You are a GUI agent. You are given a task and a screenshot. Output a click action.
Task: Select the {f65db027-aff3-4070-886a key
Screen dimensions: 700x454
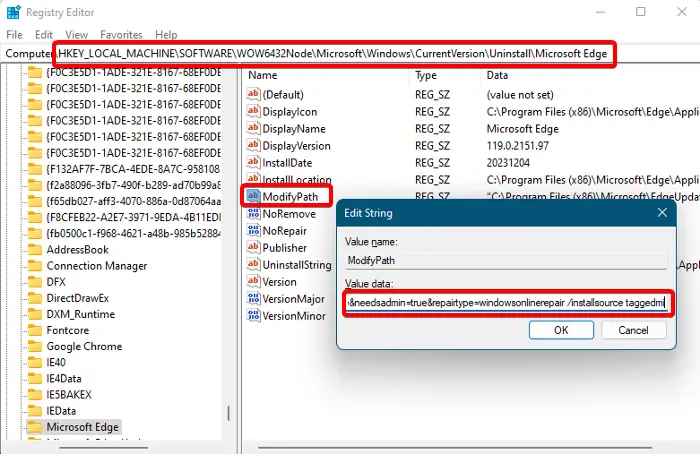(133, 201)
